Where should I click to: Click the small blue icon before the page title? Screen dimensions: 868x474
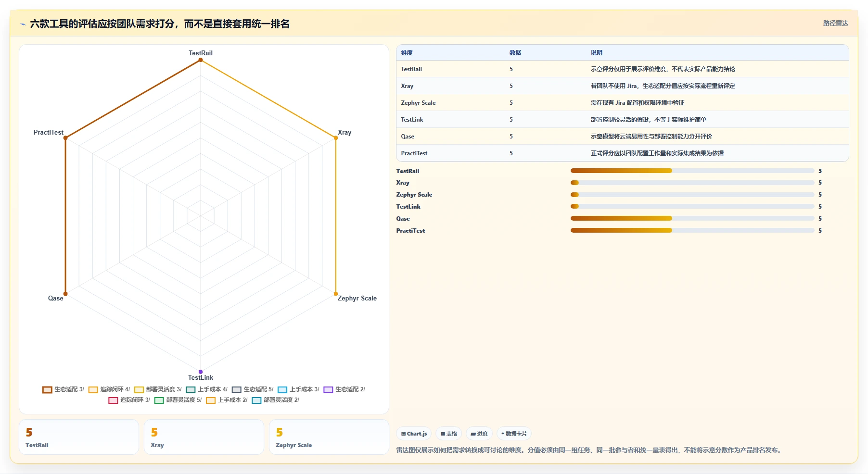pos(23,24)
